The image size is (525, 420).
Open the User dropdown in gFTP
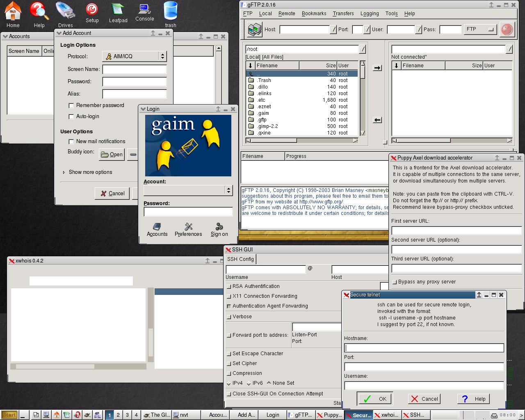tap(418, 30)
